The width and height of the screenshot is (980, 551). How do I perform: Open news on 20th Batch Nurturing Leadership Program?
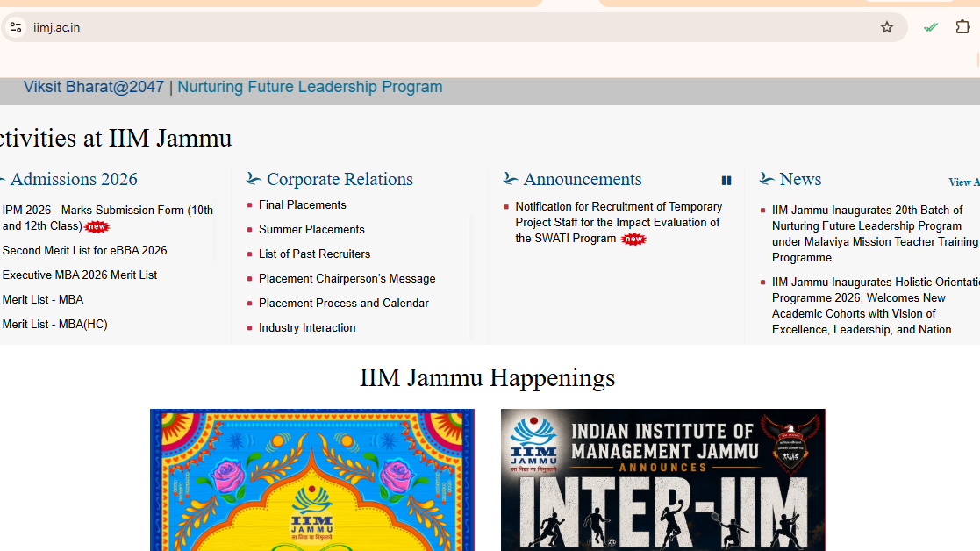pos(875,233)
